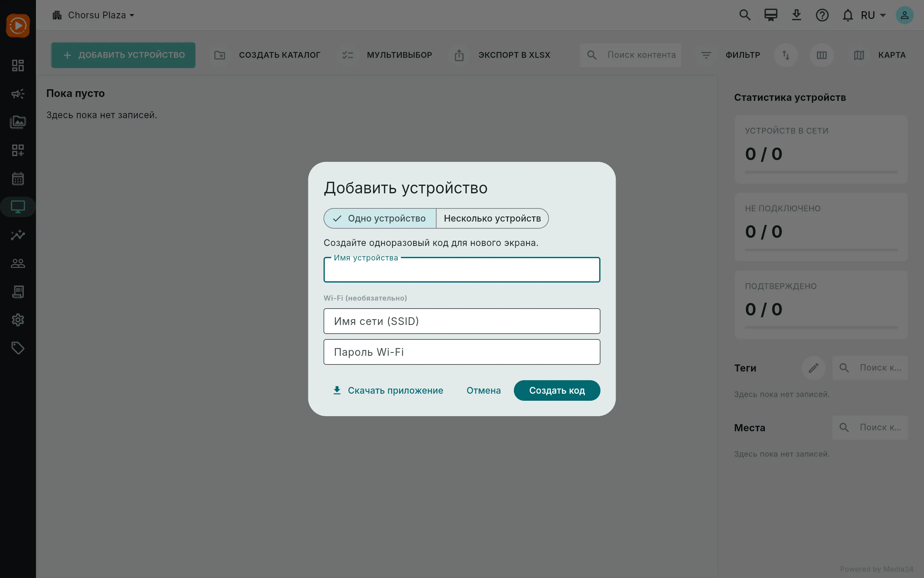The height and width of the screenshot is (578, 924).
Task: Click the Пока пусто heading text
Action: [x=76, y=93]
